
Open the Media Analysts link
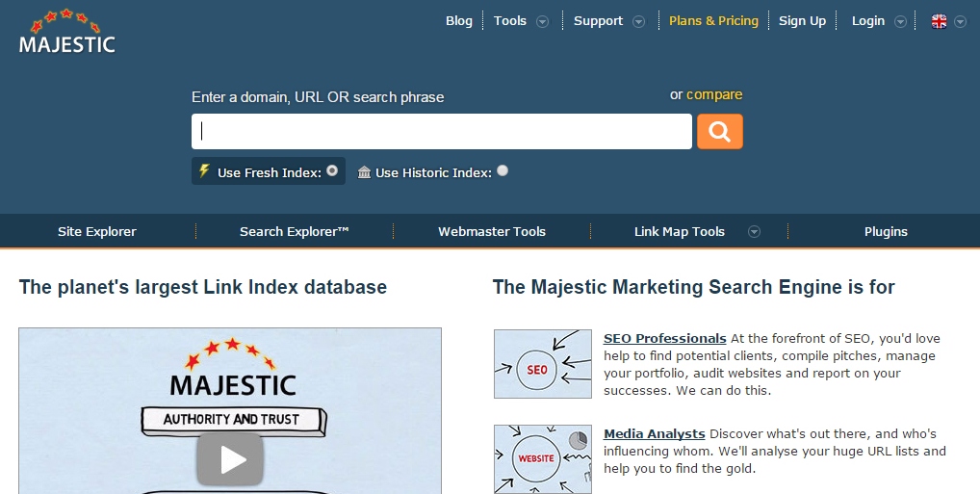coord(655,433)
